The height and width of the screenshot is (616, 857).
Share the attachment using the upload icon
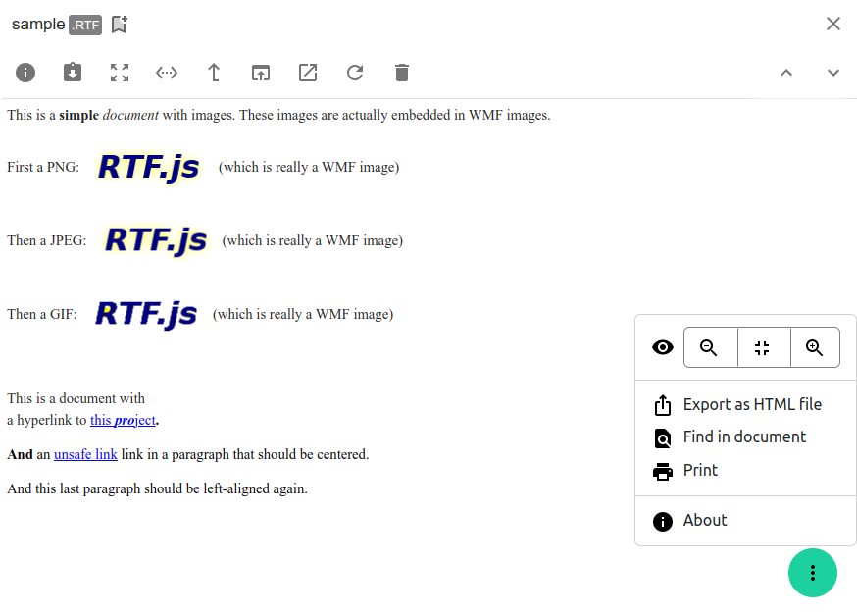[214, 73]
